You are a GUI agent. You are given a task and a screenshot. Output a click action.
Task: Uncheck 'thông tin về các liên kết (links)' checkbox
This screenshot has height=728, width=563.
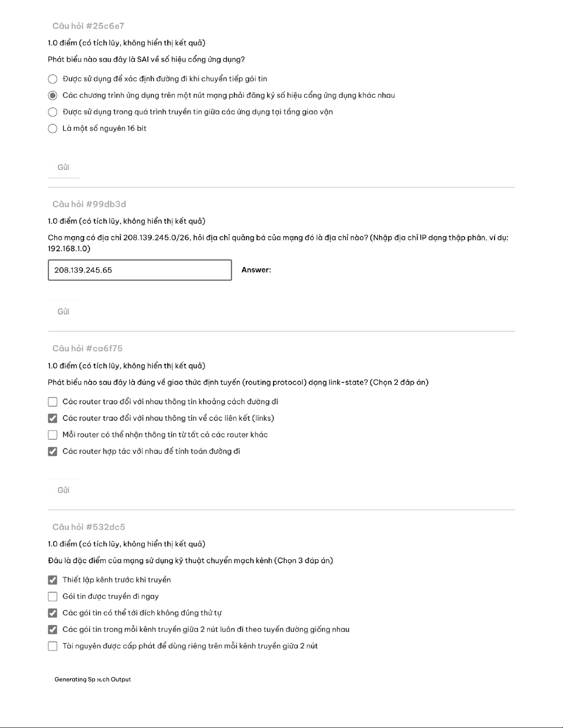[x=53, y=418]
